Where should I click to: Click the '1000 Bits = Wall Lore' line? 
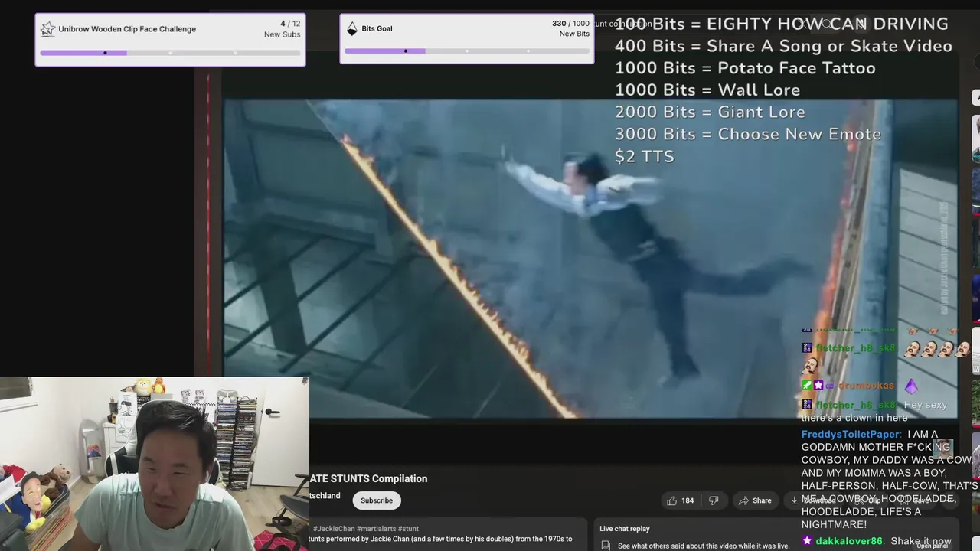[707, 90]
